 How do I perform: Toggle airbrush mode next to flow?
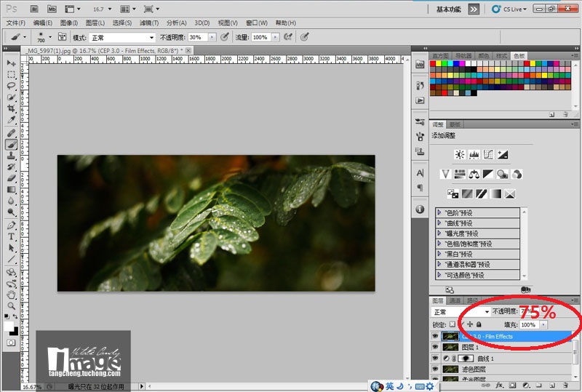click(x=287, y=37)
